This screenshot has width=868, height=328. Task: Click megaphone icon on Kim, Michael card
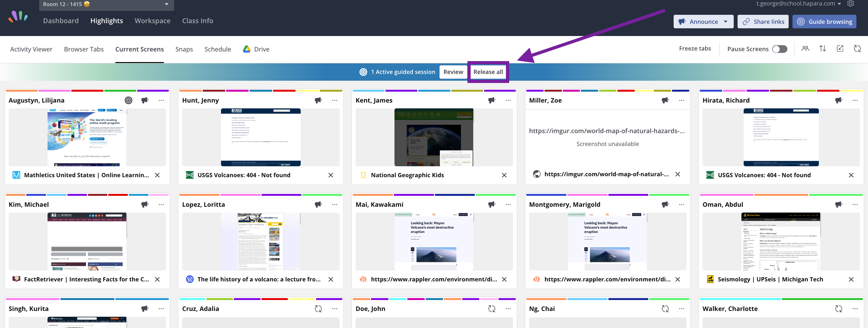pyautogui.click(x=145, y=205)
